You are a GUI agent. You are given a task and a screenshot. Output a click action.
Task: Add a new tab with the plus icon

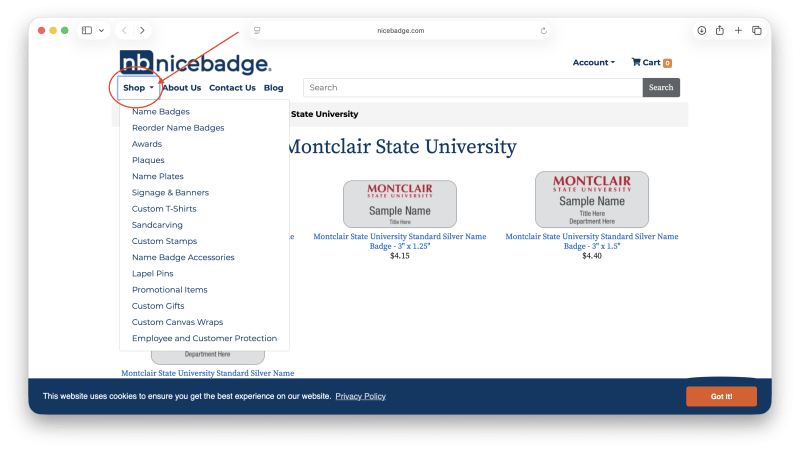(x=738, y=31)
